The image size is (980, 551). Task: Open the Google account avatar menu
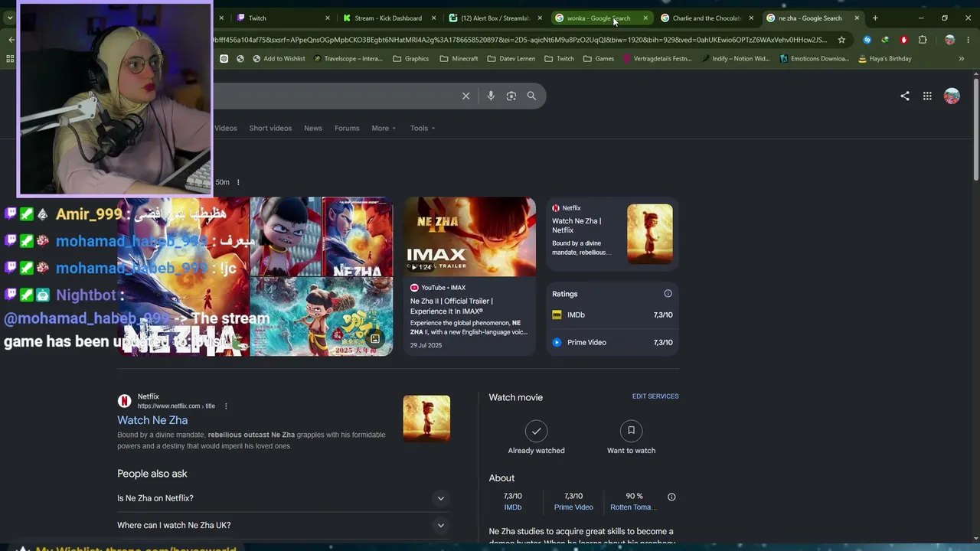952,96
